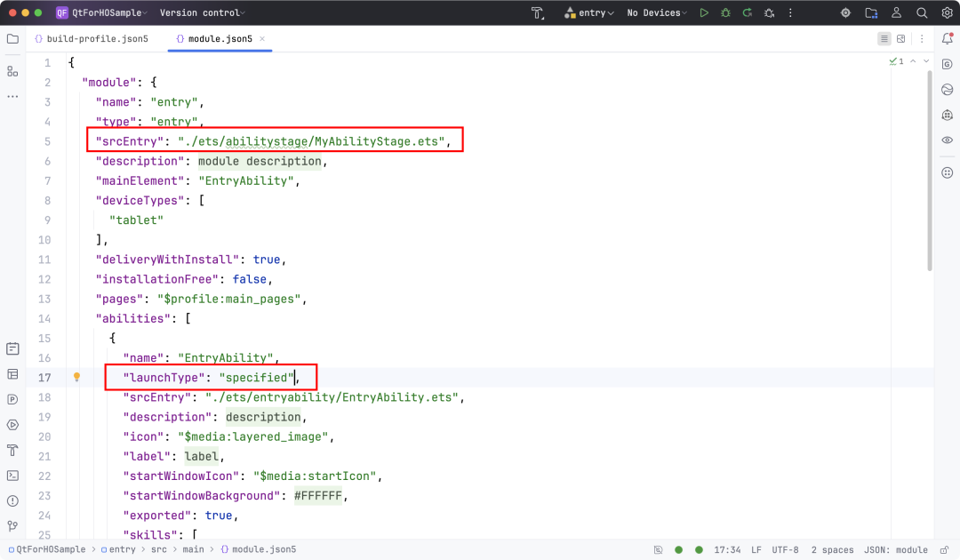Open IDE settings gear

coord(947,12)
